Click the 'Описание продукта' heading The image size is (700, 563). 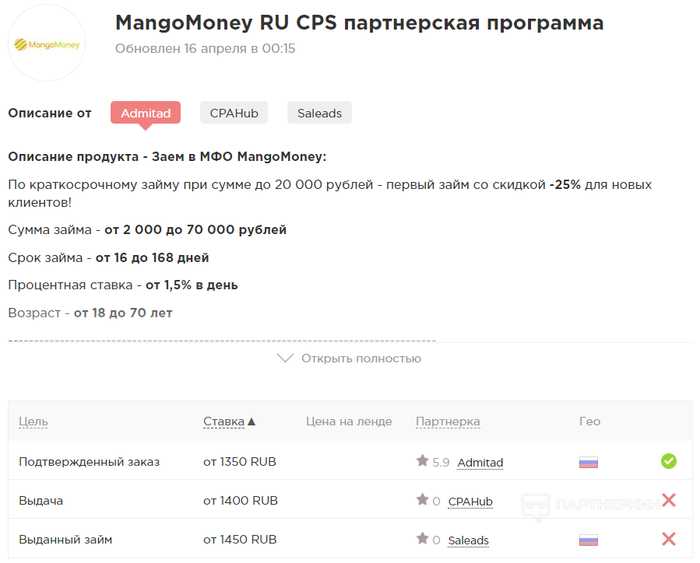tap(167, 157)
